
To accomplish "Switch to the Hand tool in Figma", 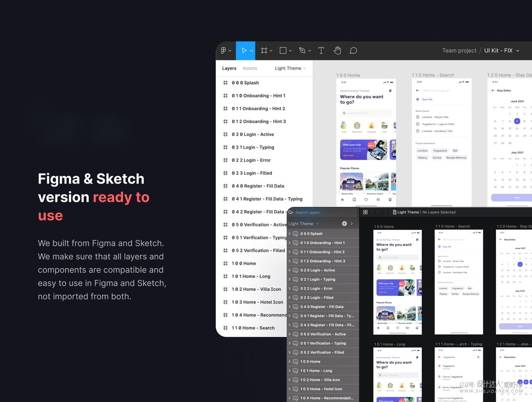I will [337, 51].
